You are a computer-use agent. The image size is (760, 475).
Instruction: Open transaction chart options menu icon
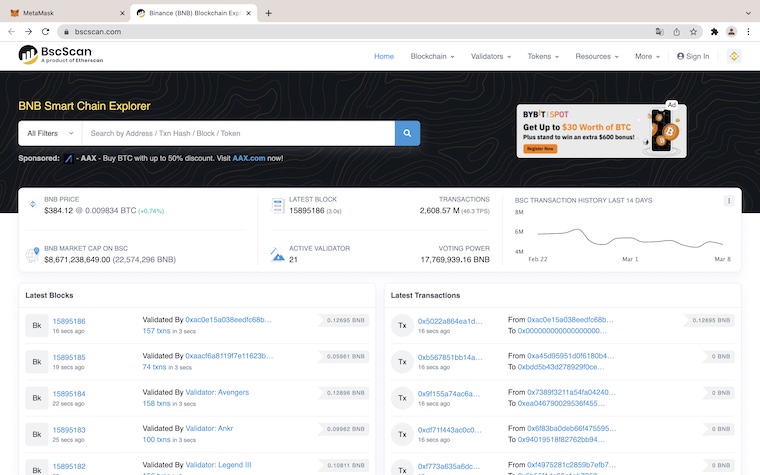(x=728, y=201)
